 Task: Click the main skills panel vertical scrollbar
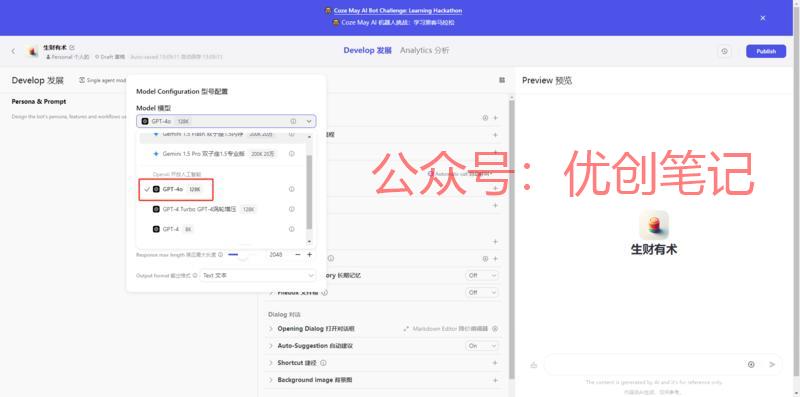click(512, 239)
